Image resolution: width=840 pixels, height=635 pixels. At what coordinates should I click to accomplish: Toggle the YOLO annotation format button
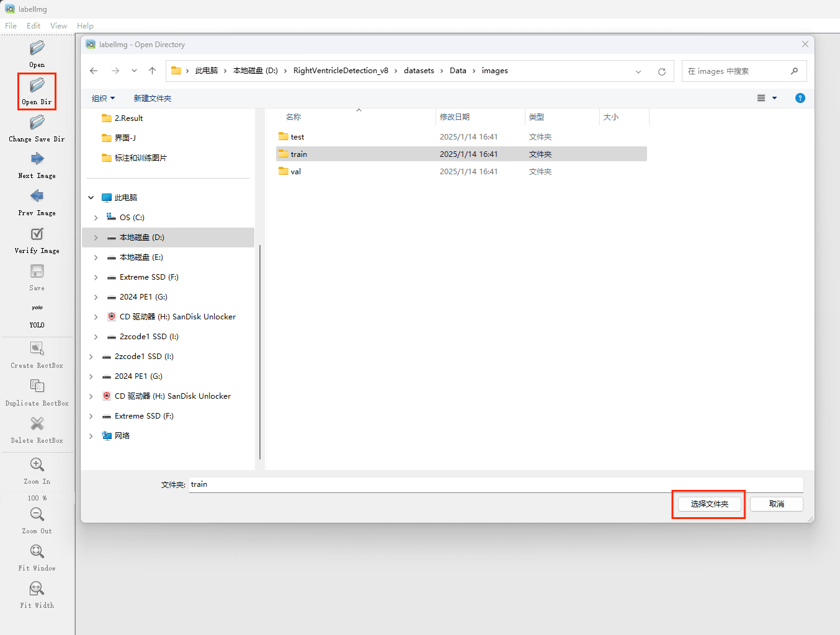coord(37,308)
